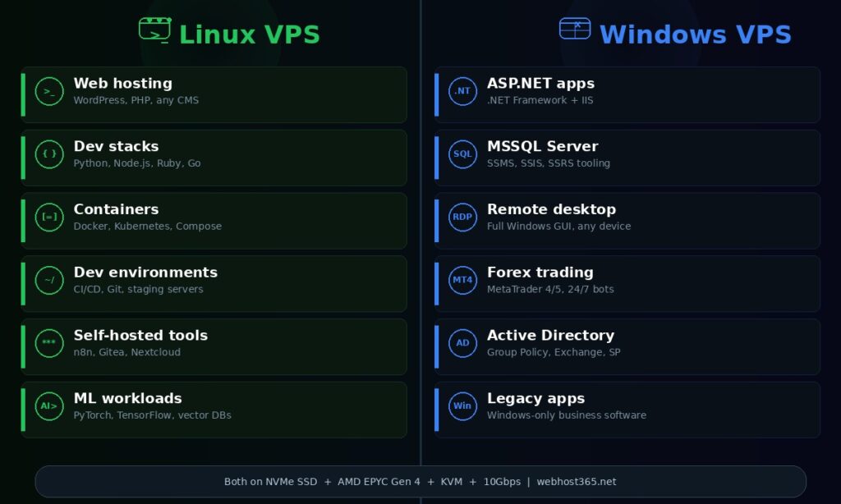Image resolution: width=841 pixels, height=504 pixels.
Task: Click the Remote desktop card
Action: tap(627, 220)
